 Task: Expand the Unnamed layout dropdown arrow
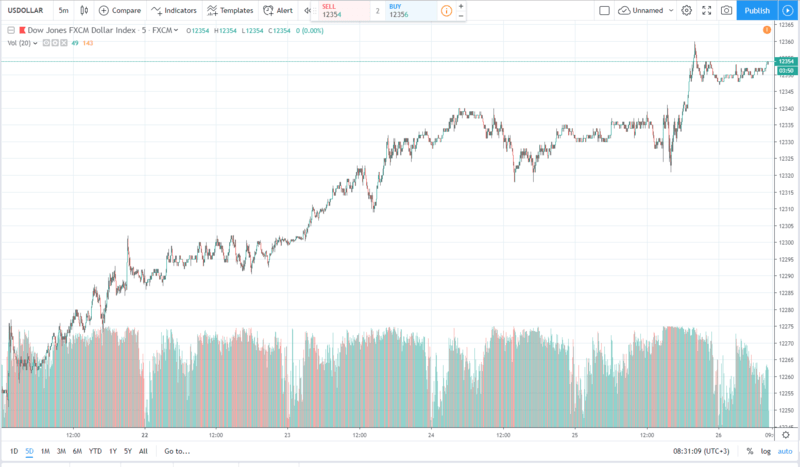671,10
